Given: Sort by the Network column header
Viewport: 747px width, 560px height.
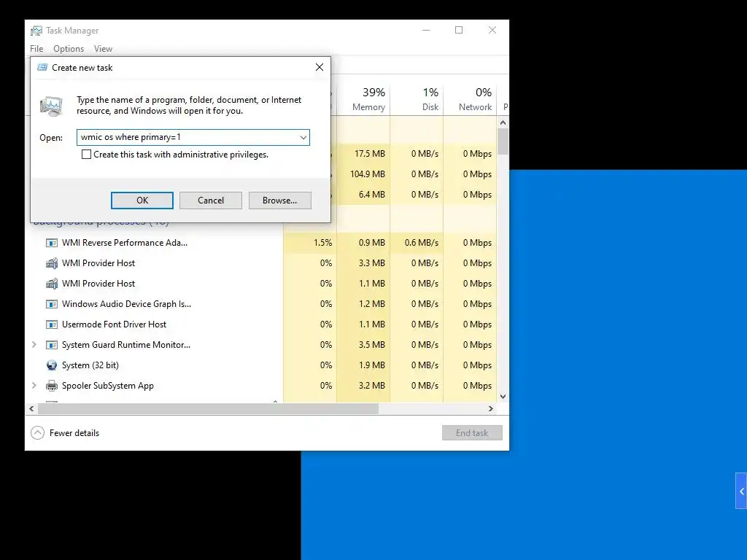Looking at the screenshot, I should pyautogui.click(x=470, y=99).
